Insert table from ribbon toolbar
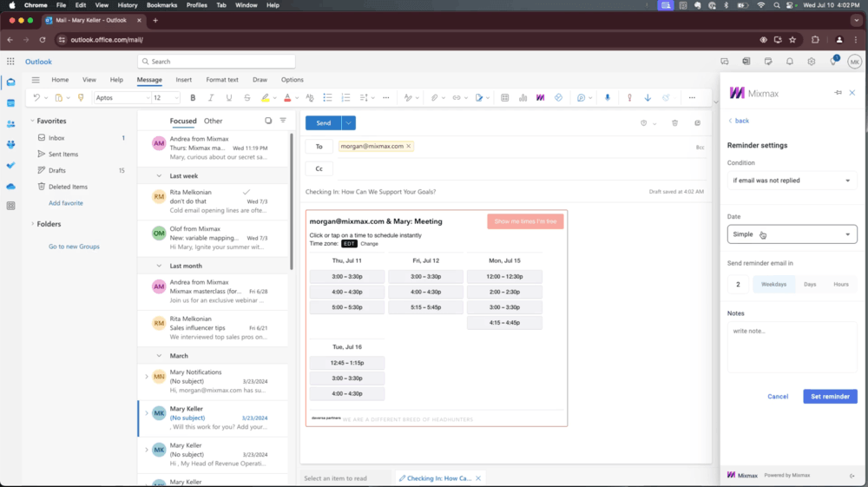Viewport: 868px width, 487px height. [504, 98]
